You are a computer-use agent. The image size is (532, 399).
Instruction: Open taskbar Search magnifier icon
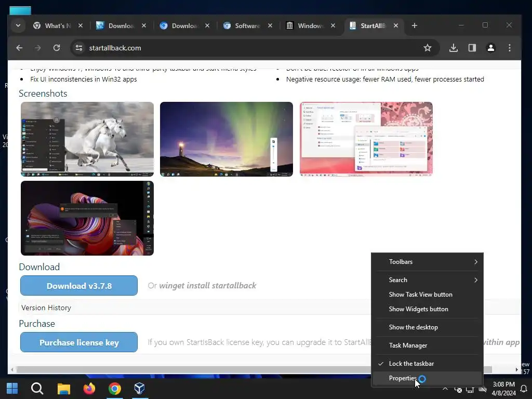[x=37, y=389]
